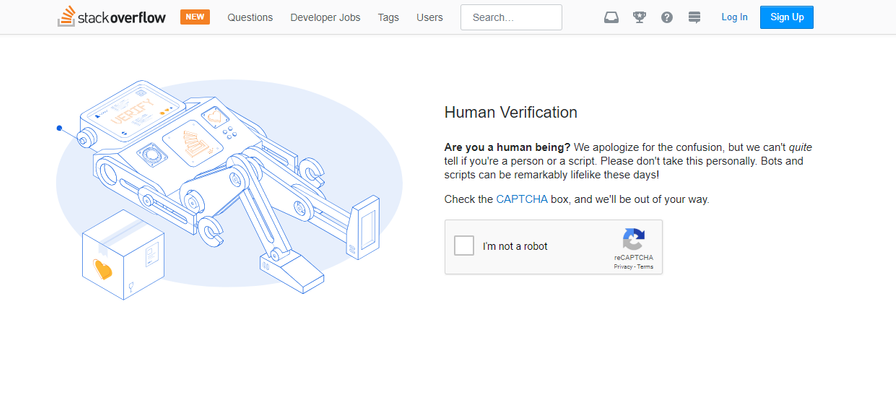This screenshot has height=395, width=896.
Task: Open the Tags page
Action: (x=388, y=17)
